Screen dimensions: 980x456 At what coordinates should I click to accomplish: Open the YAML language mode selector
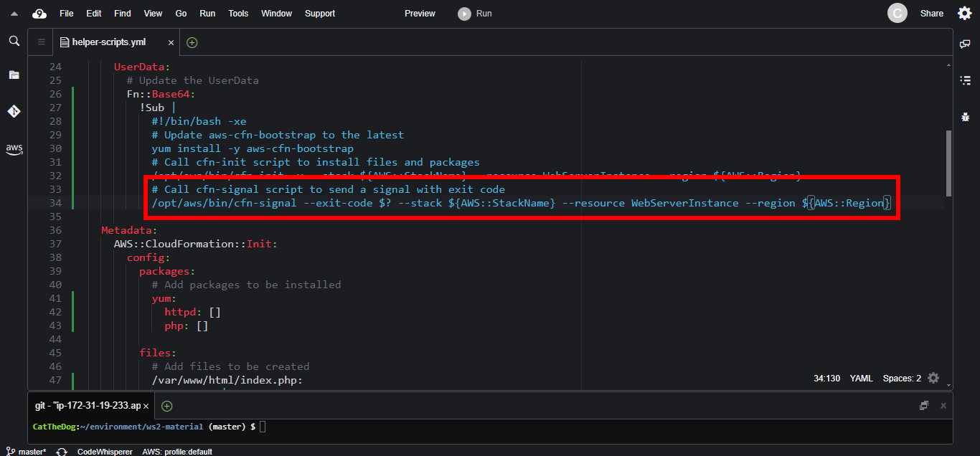[861, 378]
